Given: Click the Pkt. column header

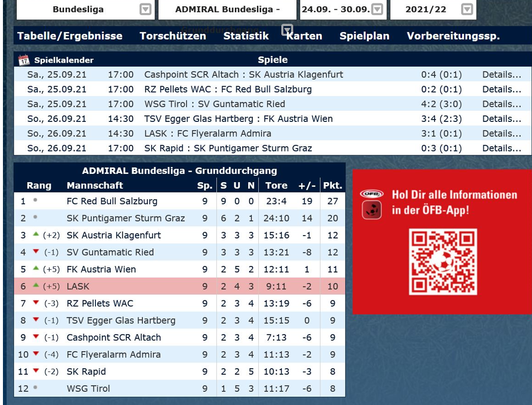Looking at the screenshot, I should (332, 185).
